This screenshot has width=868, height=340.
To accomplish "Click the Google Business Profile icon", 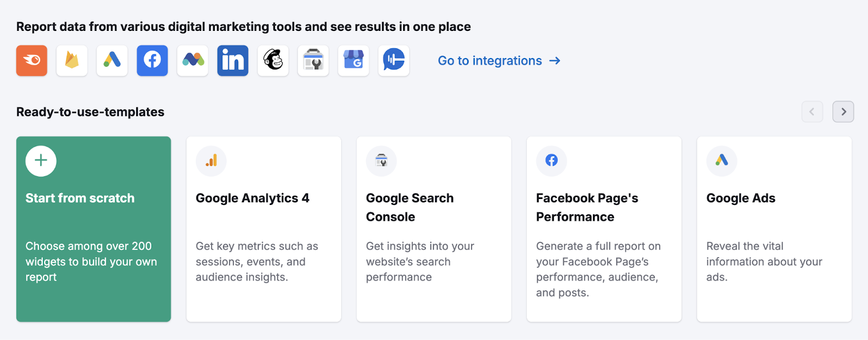I will 353,60.
